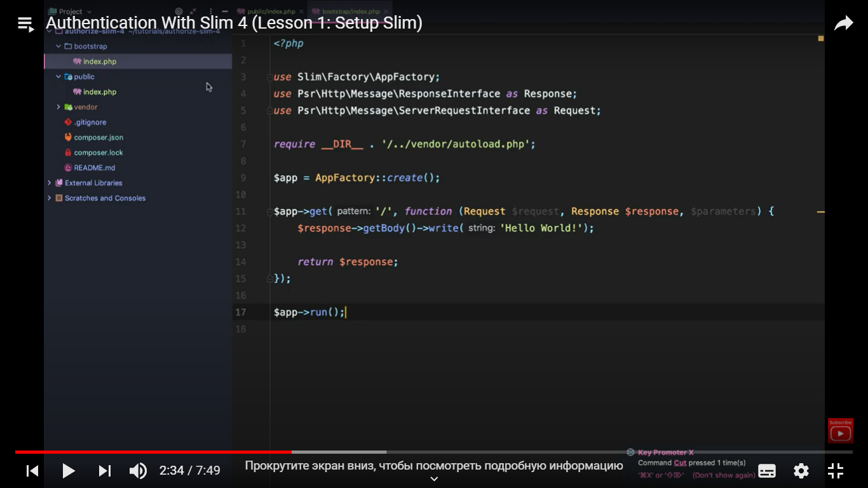The height and width of the screenshot is (488, 868).
Task: Mute the video volume speaker icon
Action: [138, 471]
